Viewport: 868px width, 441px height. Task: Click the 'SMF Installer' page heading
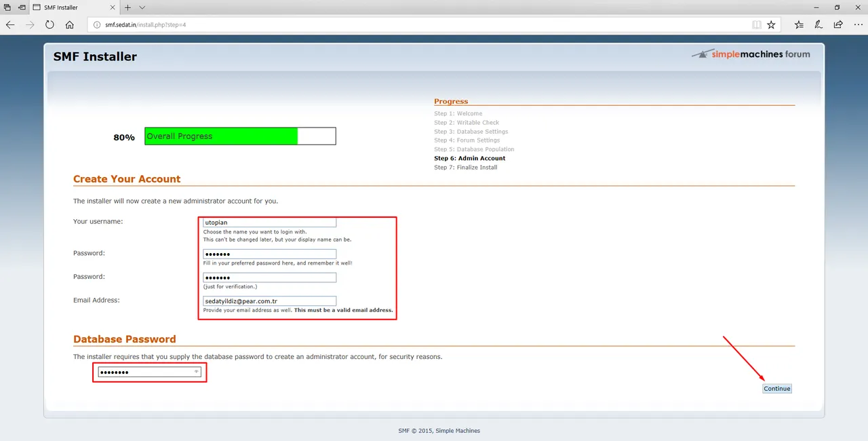[x=95, y=57]
